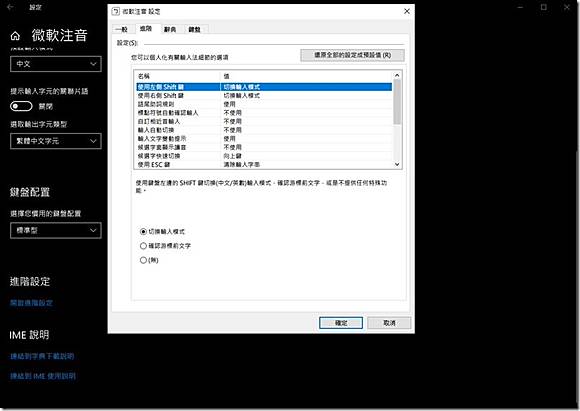Choose the (無) radio option
The width and height of the screenshot is (580, 411).
point(144,260)
